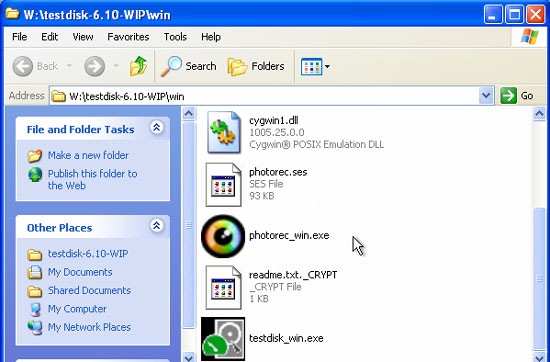Click the green Go arrow button
The height and width of the screenshot is (362, 550).
click(x=508, y=96)
